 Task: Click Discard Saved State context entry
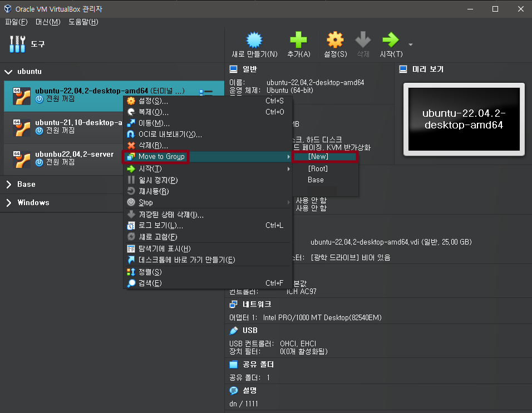[x=208, y=215]
